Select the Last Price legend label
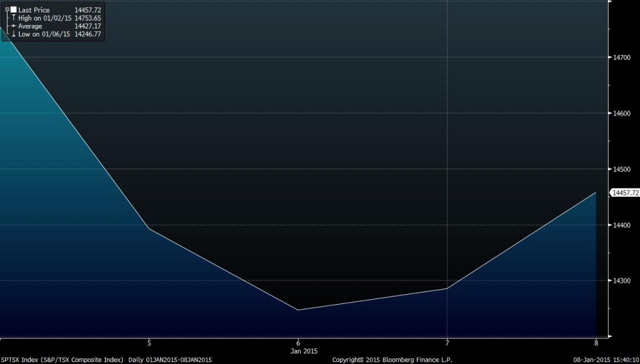 coord(34,11)
